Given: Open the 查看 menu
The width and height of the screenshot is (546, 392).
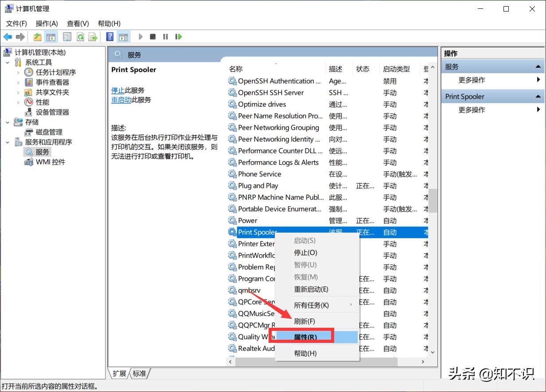Looking at the screenshot, I should coord(78,23).
